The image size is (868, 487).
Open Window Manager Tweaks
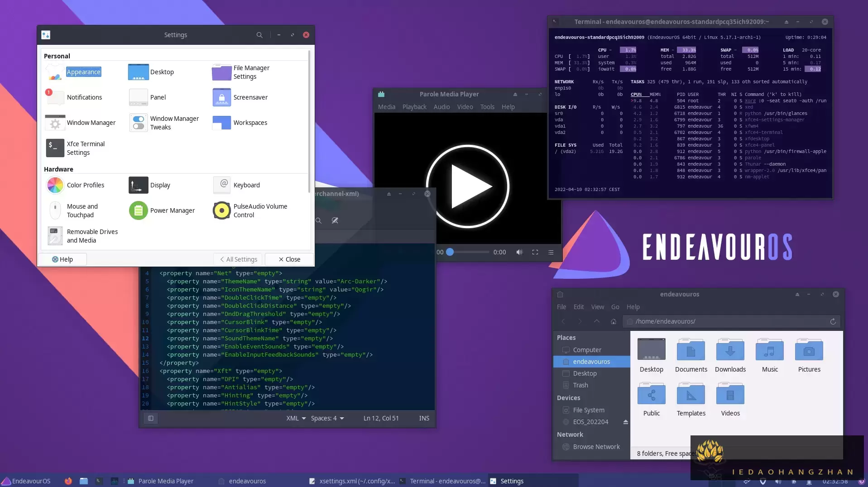pos(164,123)
